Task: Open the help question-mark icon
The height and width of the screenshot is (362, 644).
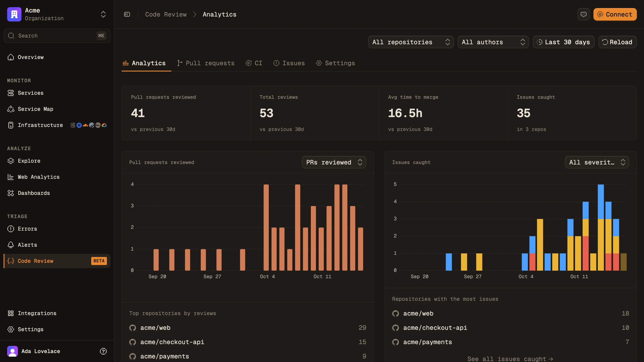Action: [x=103, y=351]
